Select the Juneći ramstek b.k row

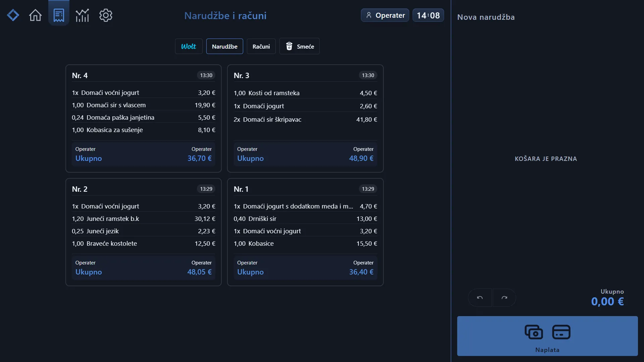click(x=144, y=219)
